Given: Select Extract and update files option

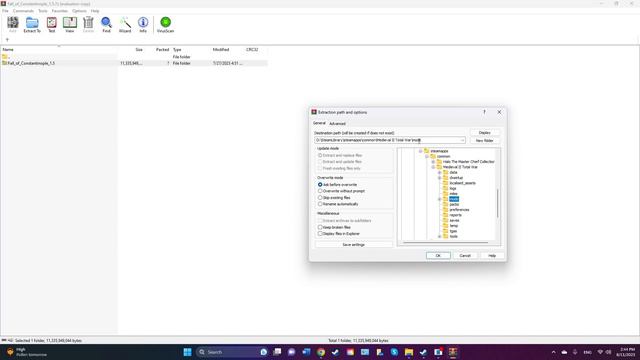Looking at the screenshot, I should pos(320,162).
